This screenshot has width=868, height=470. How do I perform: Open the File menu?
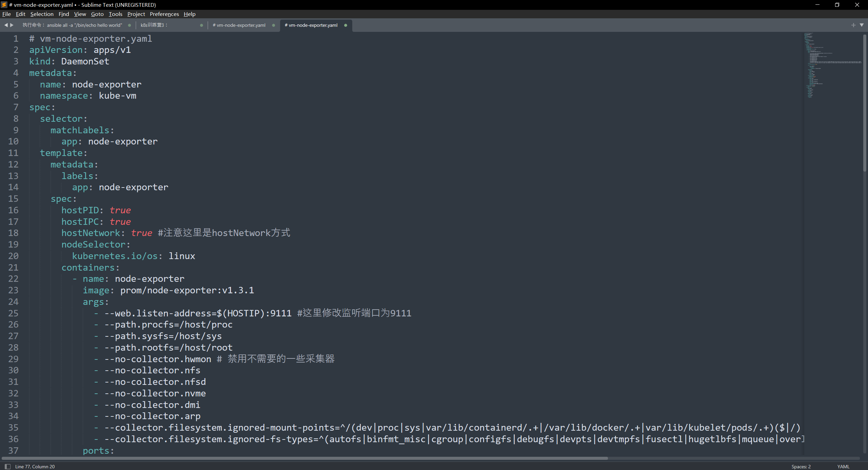(6, 14)
